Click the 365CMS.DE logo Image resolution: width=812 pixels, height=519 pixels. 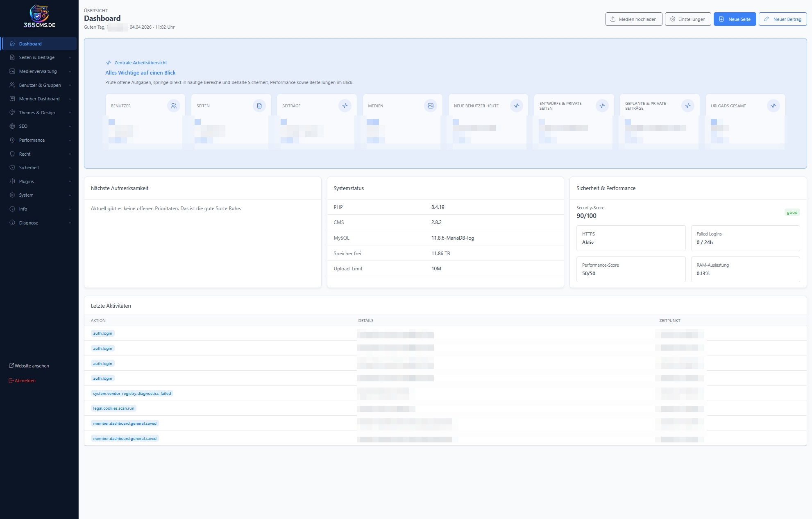39,16
